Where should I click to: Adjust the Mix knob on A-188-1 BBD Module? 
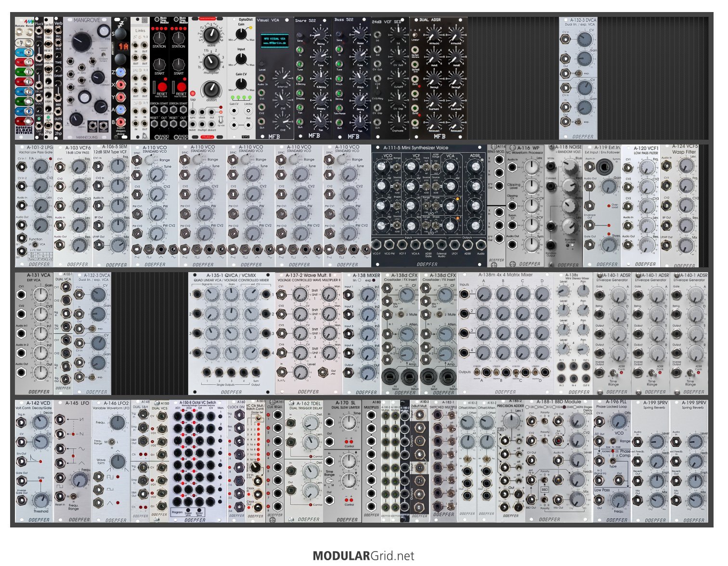577,500
